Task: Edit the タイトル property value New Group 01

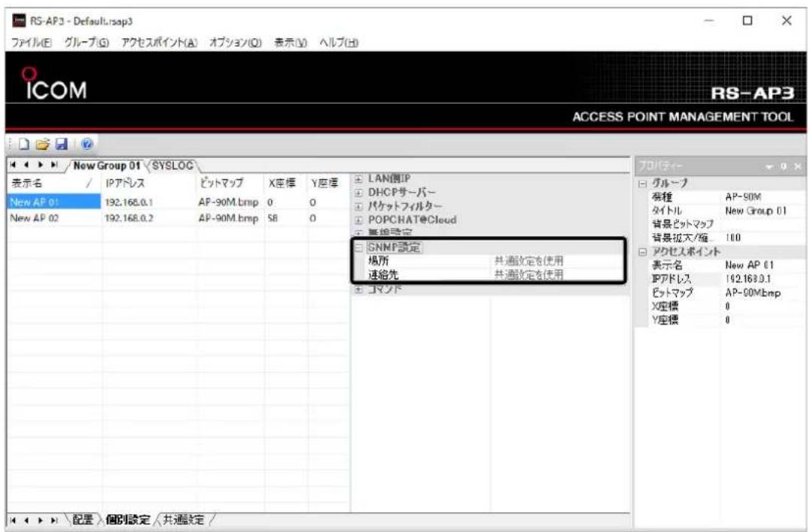Action: point(756,211)
